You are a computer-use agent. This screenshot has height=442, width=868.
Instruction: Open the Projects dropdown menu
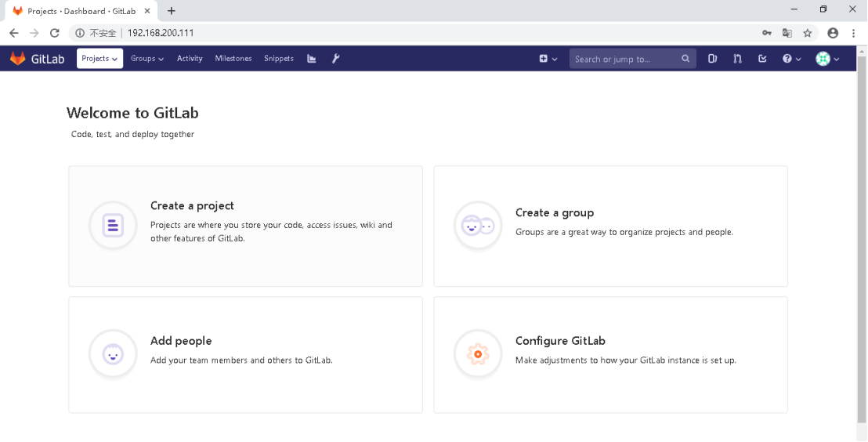99,58
